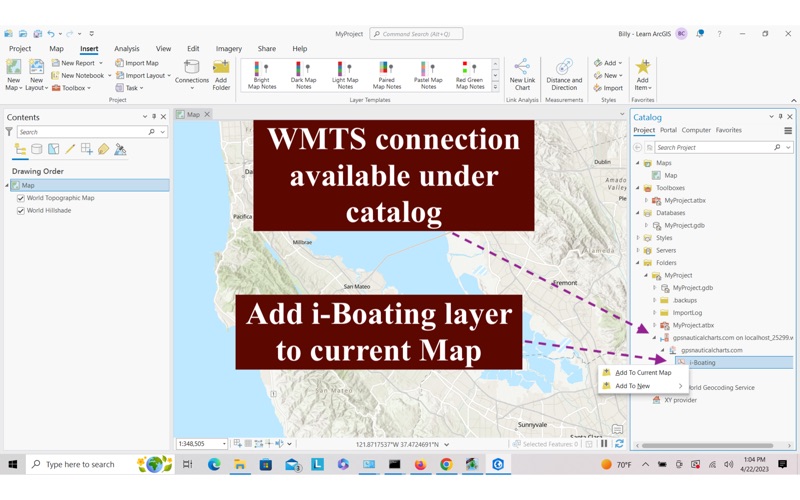Toggle World Hillshade layer visibility
800x500 pixels.
pos(21,210)
